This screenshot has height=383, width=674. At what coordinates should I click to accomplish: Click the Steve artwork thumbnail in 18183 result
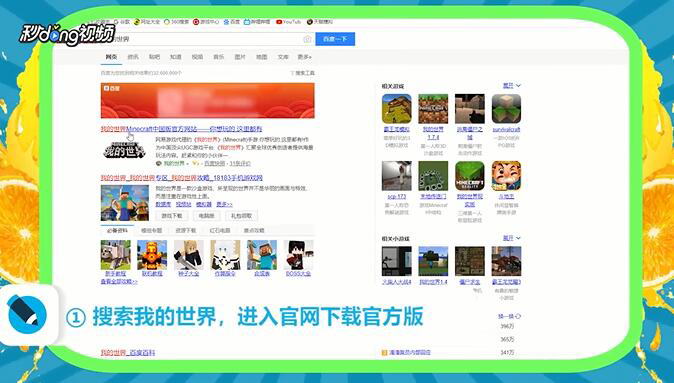pyautogui.click(x=125, y=203)
